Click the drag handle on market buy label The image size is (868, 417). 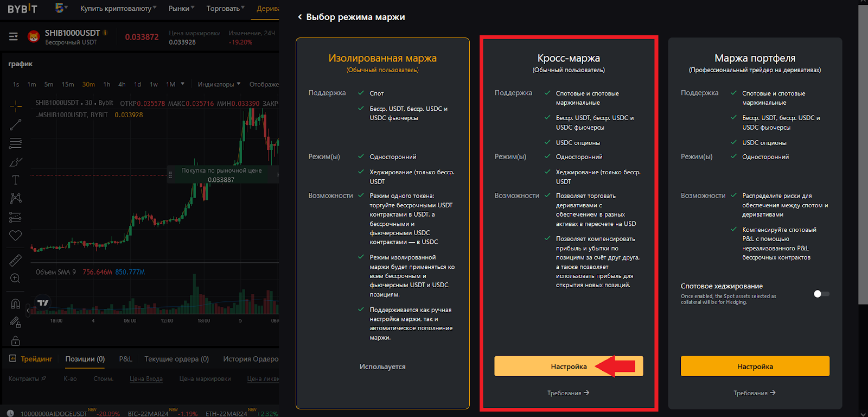click(x=170, y=175)
